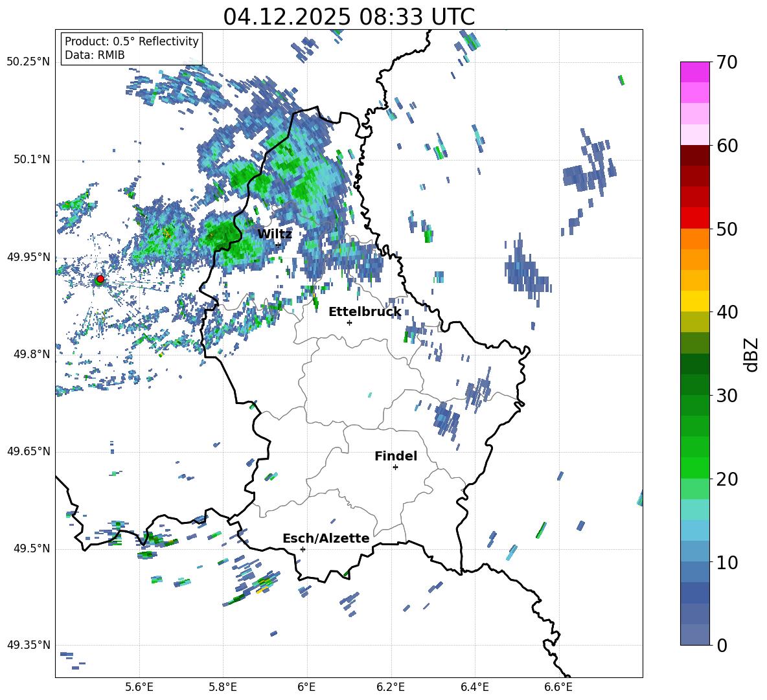Click the Esch/Alzette location cross marker
The height and width of the screenshot is (700, 767).
(303, 549)
